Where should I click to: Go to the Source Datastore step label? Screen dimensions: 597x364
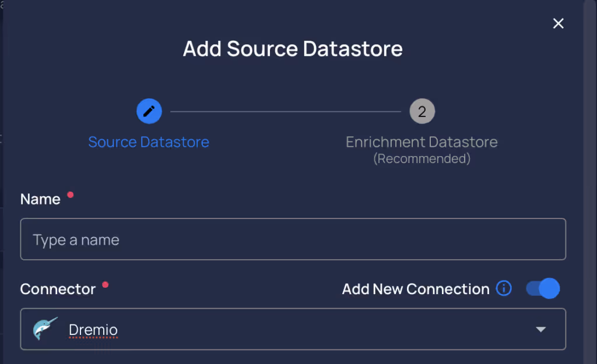[149, 142]
